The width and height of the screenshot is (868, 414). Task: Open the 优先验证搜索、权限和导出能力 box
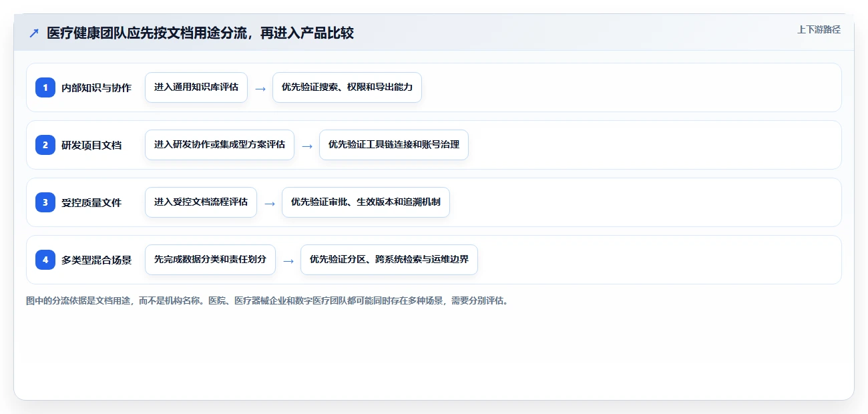coord(347,87)
